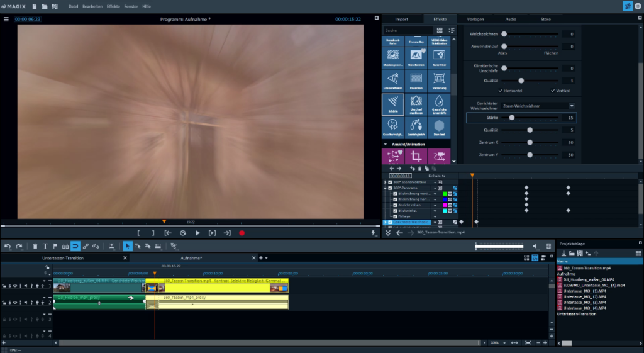Screen dimensions: 644x353
Task: Redo the last undone action
Action: point(19,246)
